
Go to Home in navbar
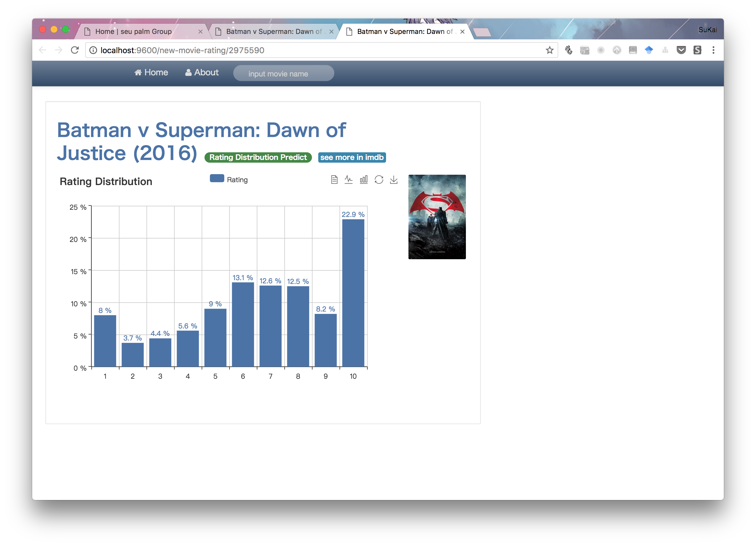pyautogui.click(x=151, y=73)
